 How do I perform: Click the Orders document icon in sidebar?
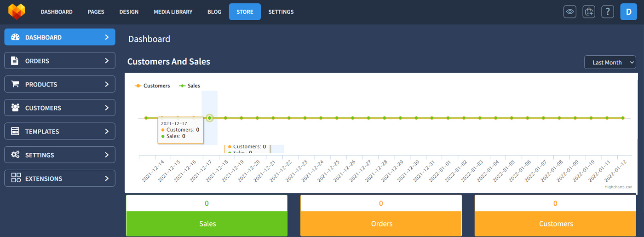[x=15, y=61]
